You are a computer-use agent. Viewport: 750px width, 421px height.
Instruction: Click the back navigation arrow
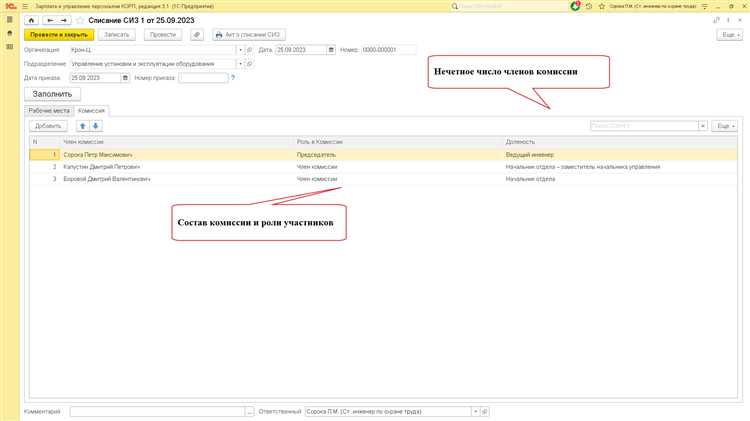click(x=49, y=20)
